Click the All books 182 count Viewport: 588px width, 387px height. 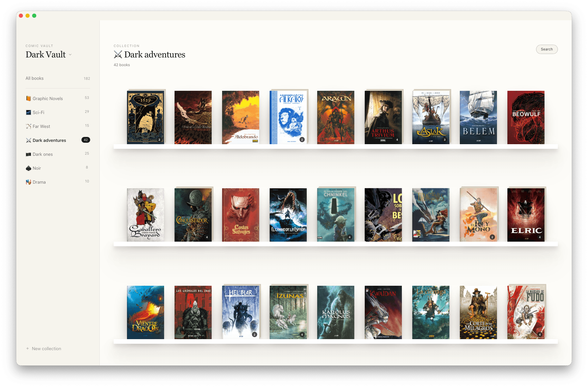[87, 79]
